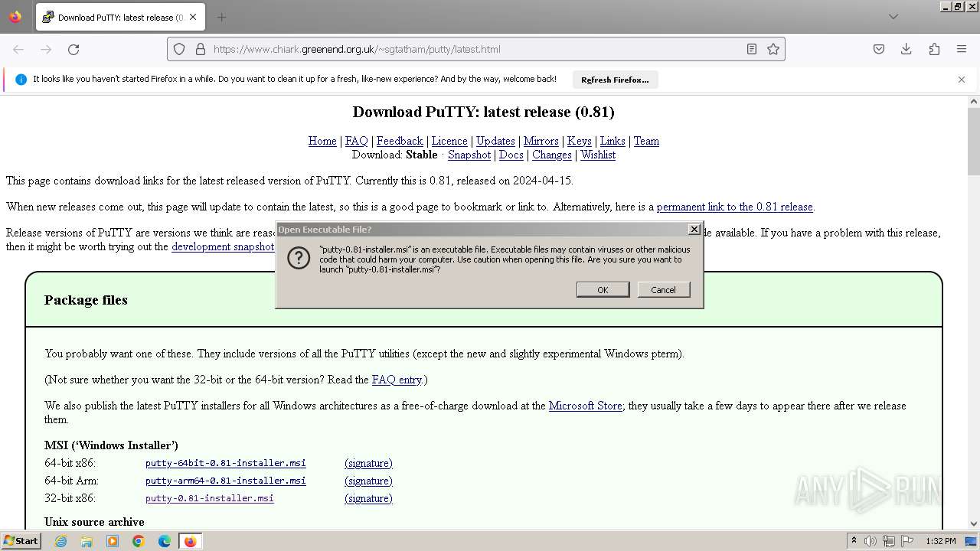Open the Links link

click(x=612, y=141)
